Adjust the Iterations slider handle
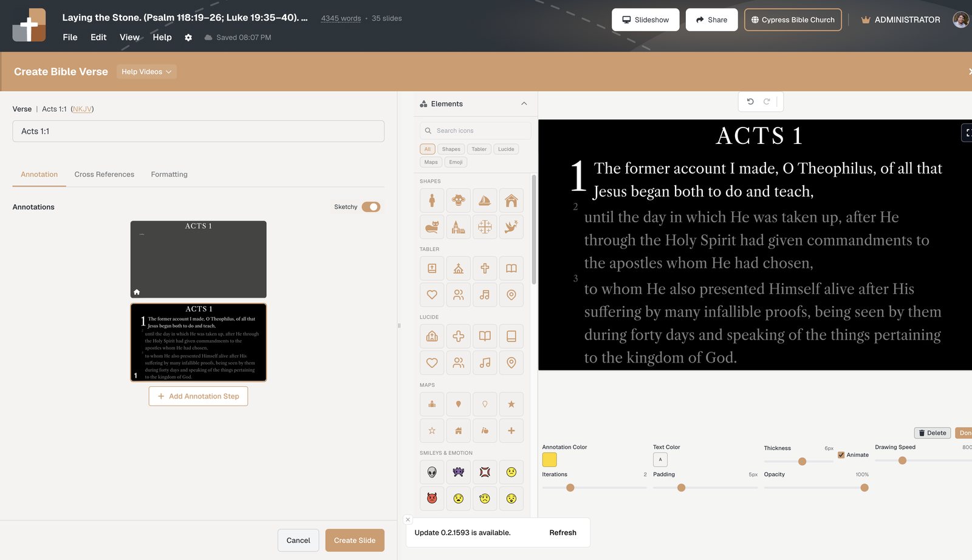 [570, 488]
